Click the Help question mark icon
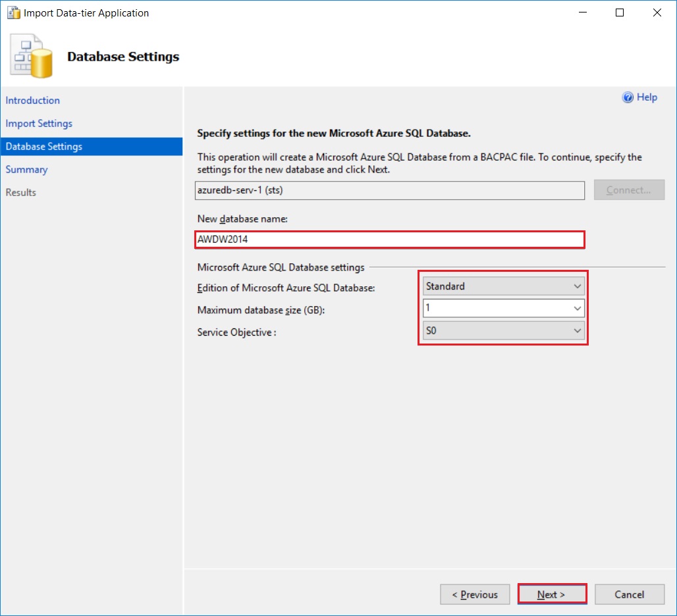The width and height of the screenshot is (677, 616). (x=628, y=97)
